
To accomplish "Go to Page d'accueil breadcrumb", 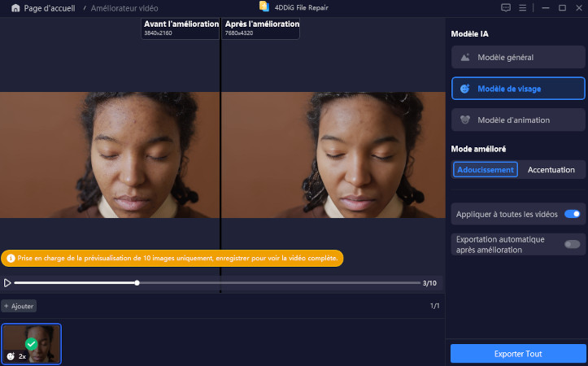I will (x=50, y=8).
